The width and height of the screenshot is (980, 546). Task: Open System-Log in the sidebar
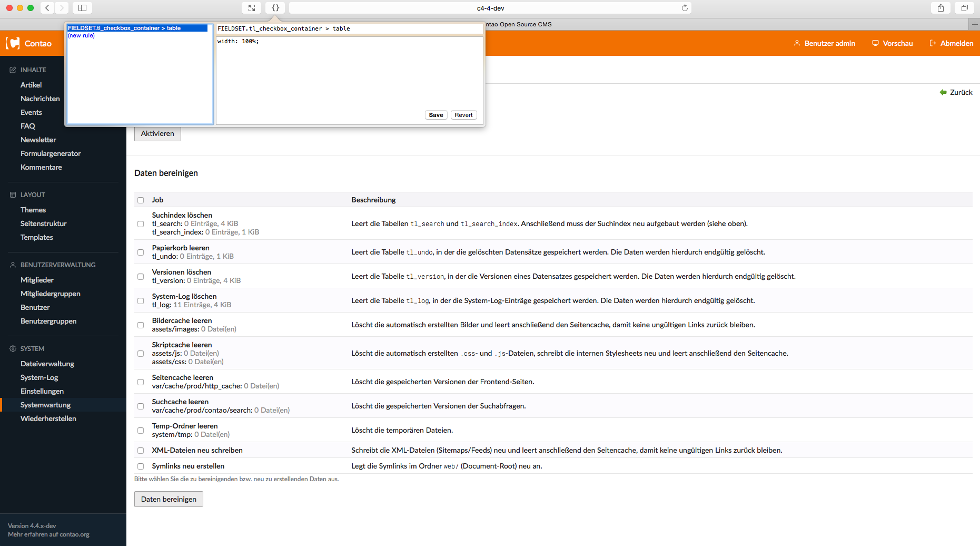tap(39, 377)
